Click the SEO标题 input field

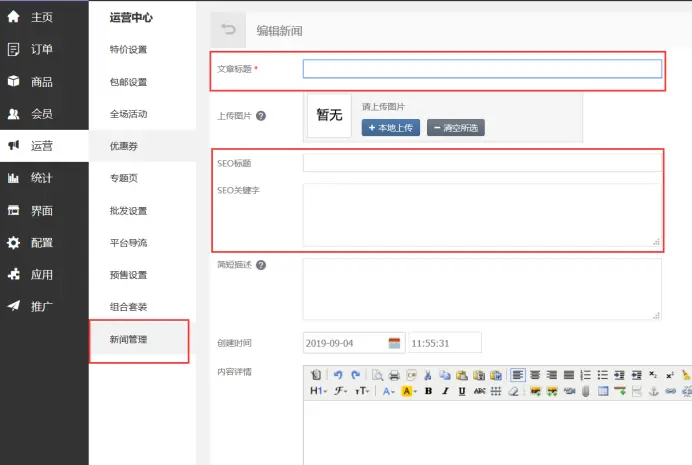click(482, 163)
